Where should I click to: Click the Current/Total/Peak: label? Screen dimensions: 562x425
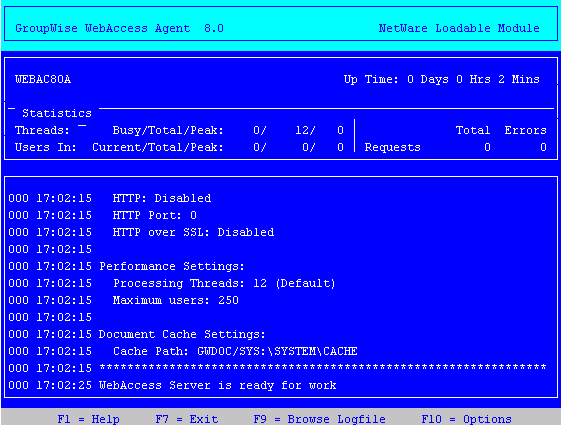[x=158, y=147]
